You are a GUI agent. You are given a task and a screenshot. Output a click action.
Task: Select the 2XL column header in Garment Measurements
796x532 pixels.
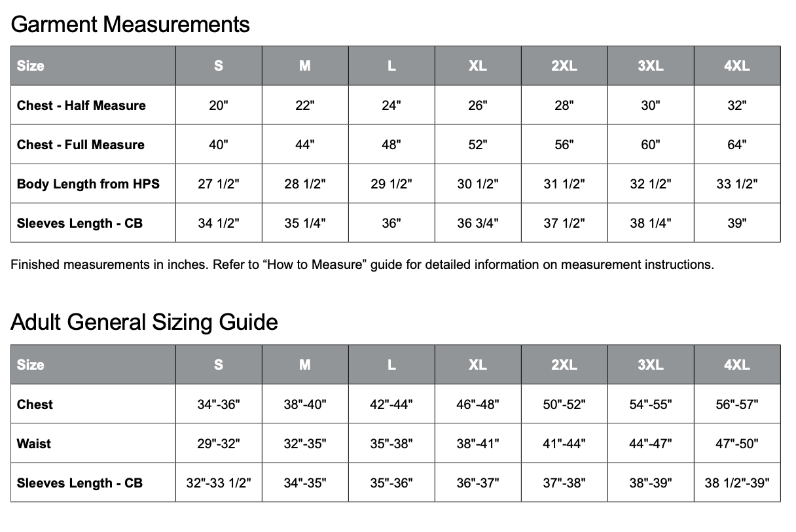564,65
